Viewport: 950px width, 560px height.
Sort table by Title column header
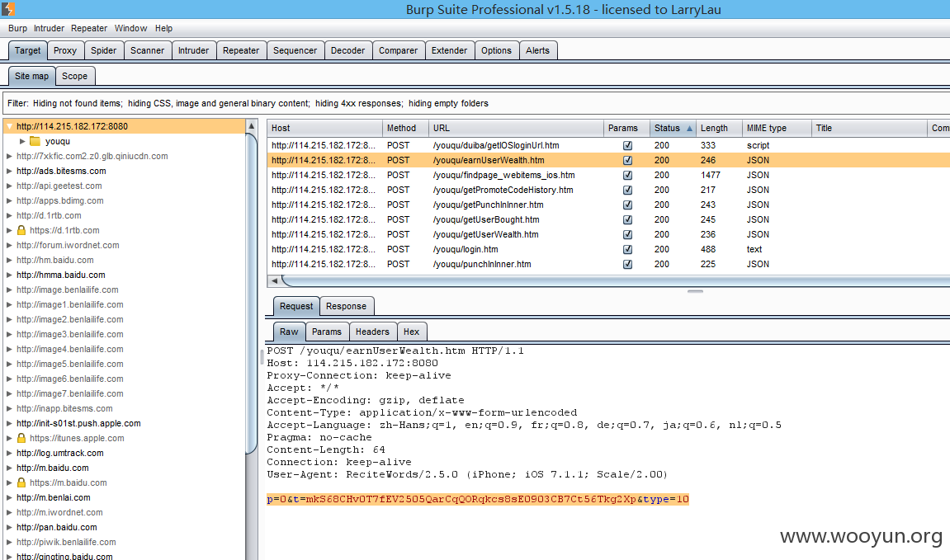click(869, 129)
